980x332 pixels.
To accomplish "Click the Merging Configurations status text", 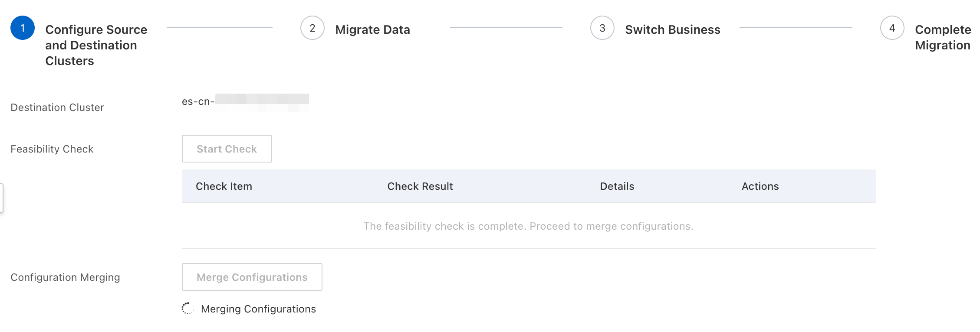I will 258,309.
